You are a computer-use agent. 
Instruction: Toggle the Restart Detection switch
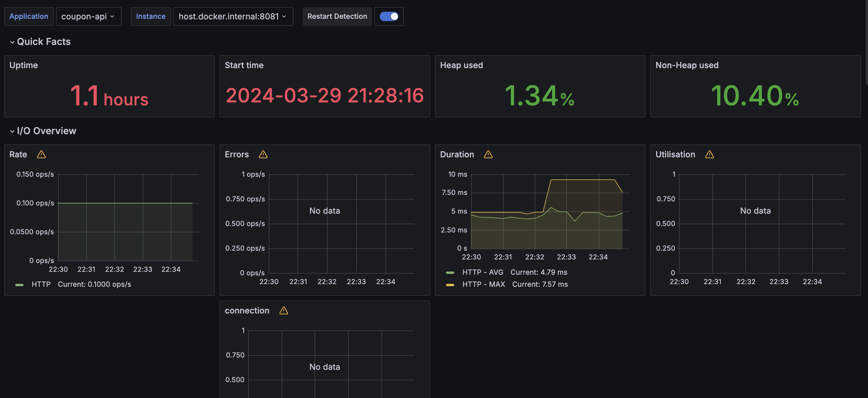(389, 16)
